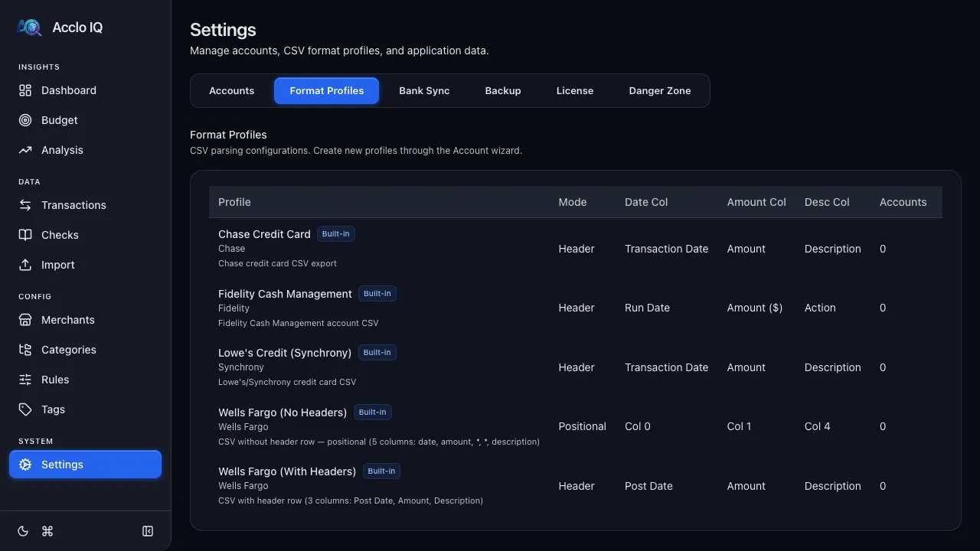Navigate to Checks page

click(85, 235)
